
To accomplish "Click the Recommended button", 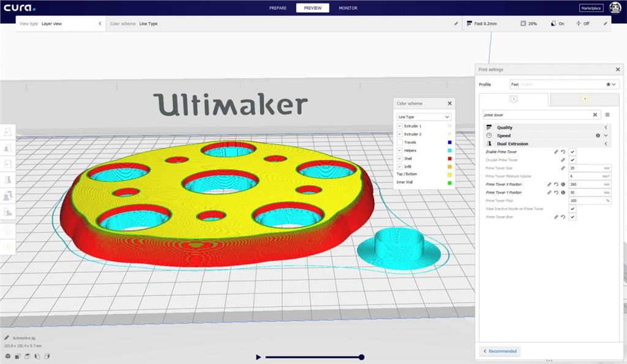I will pos(500,351).
